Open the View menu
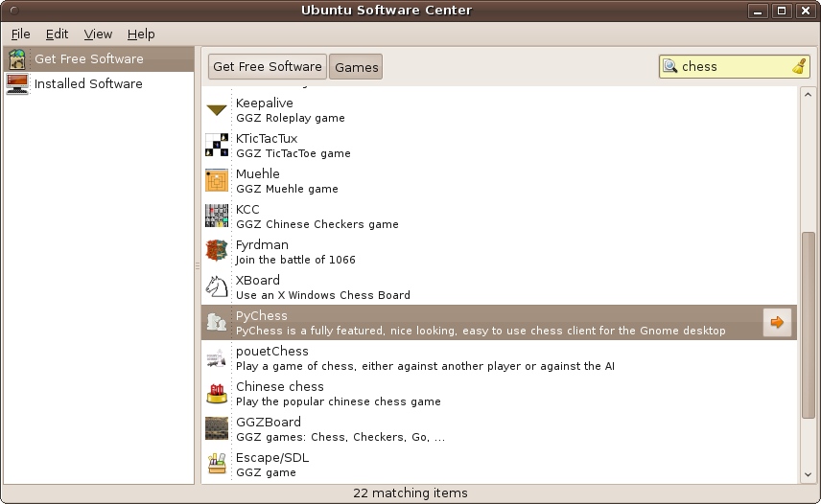 [98, 34]
